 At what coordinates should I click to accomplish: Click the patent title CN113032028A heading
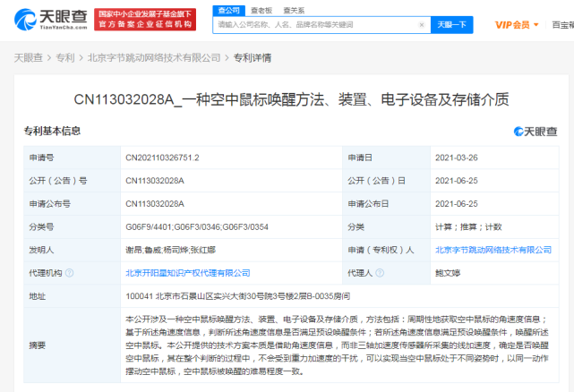coord(291,99)
